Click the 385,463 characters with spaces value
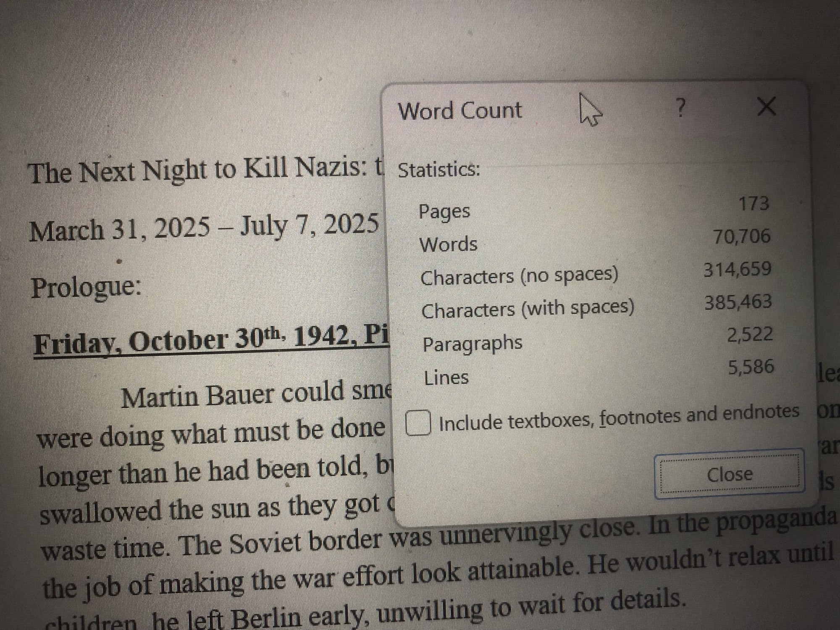 738,302
